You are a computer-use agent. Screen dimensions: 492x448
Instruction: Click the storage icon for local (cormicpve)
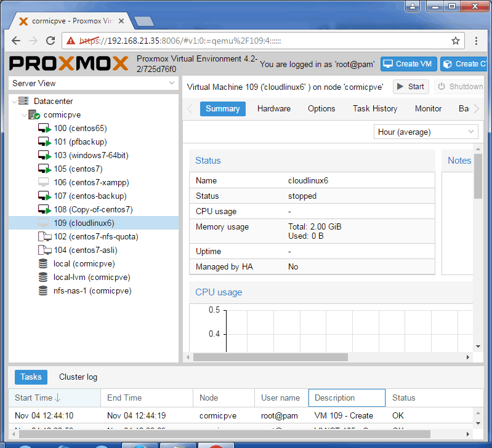(43, 263)
